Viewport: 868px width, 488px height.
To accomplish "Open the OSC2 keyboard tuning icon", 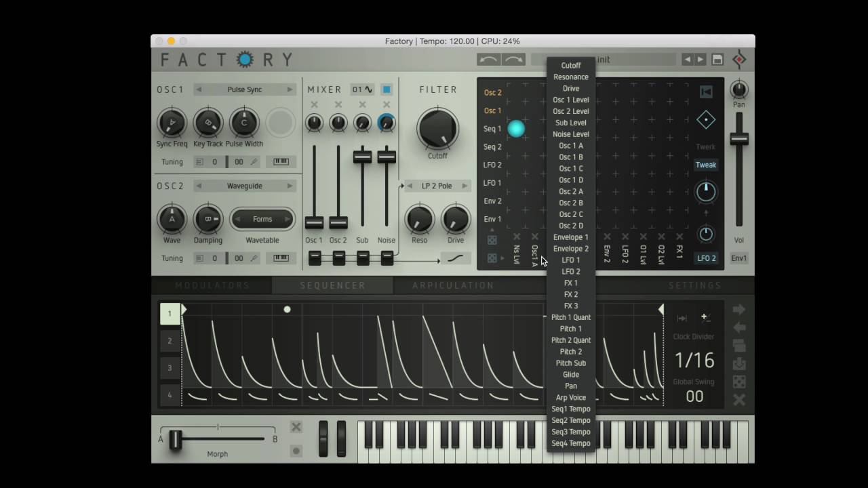I will (x=281, y=258).
